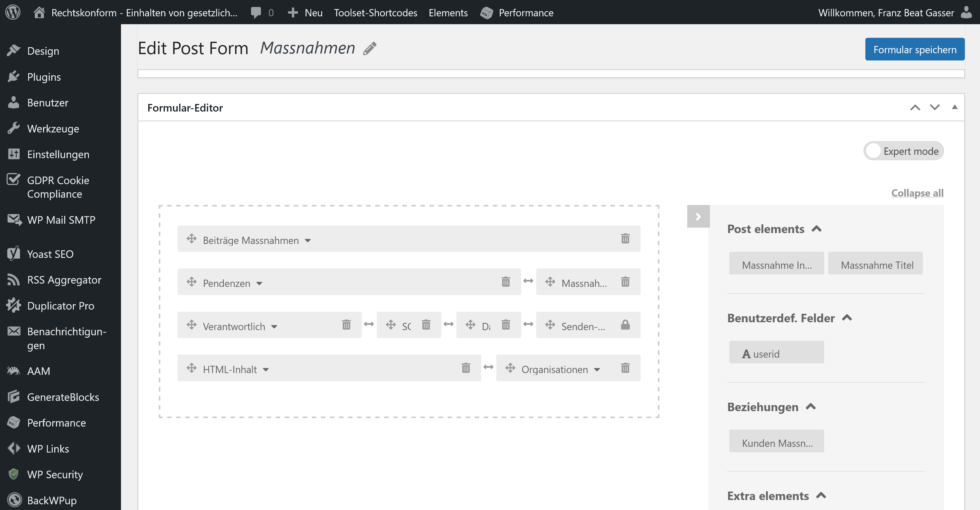Click the pencil icon beside Massnahmen title

370,48
